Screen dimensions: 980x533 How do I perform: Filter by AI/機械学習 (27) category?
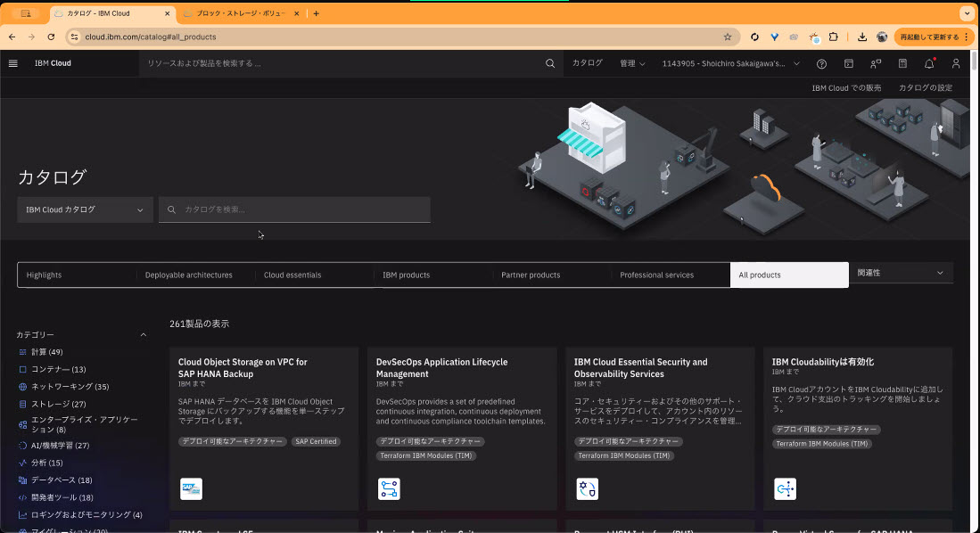[x=60, y=446]
